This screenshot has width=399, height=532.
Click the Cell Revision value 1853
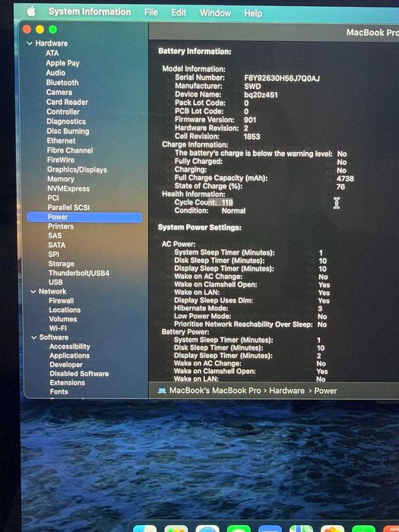click(252, 137)
